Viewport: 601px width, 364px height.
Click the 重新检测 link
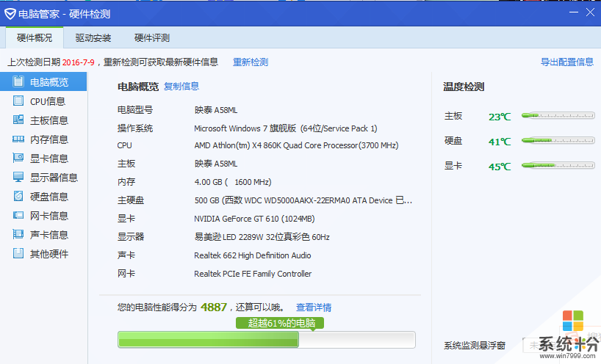(251, 62)
